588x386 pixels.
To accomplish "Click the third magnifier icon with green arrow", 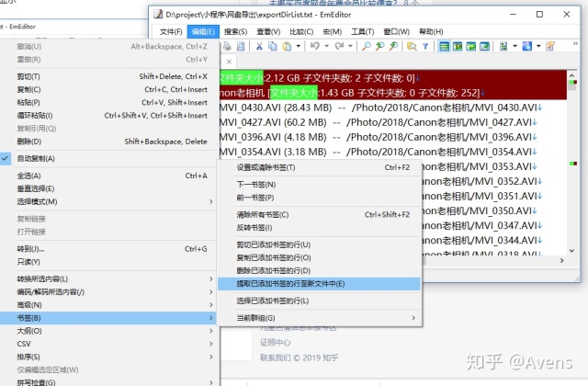I will pos(393,46).
